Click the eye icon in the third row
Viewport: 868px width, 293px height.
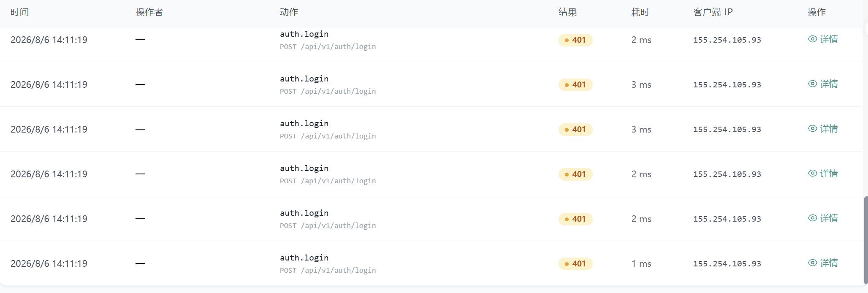click(x=813, y=128)
